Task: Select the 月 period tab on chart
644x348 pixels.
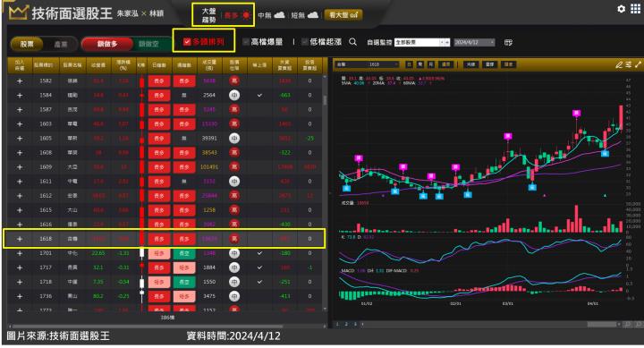Action: (x=431, y=64)
